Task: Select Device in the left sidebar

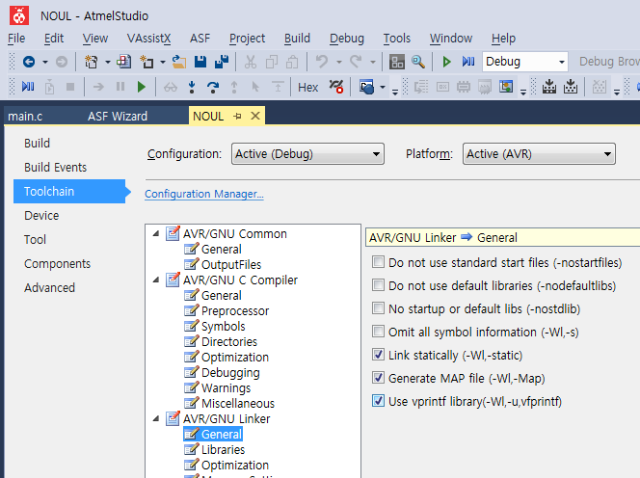Action: [41, 215]
